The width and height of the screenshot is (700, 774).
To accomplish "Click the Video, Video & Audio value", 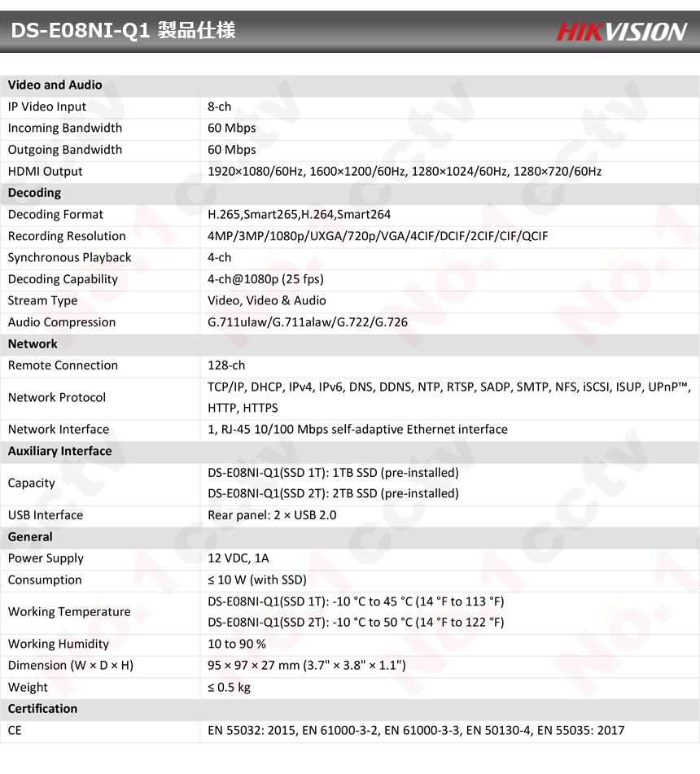I will (267, 300).
